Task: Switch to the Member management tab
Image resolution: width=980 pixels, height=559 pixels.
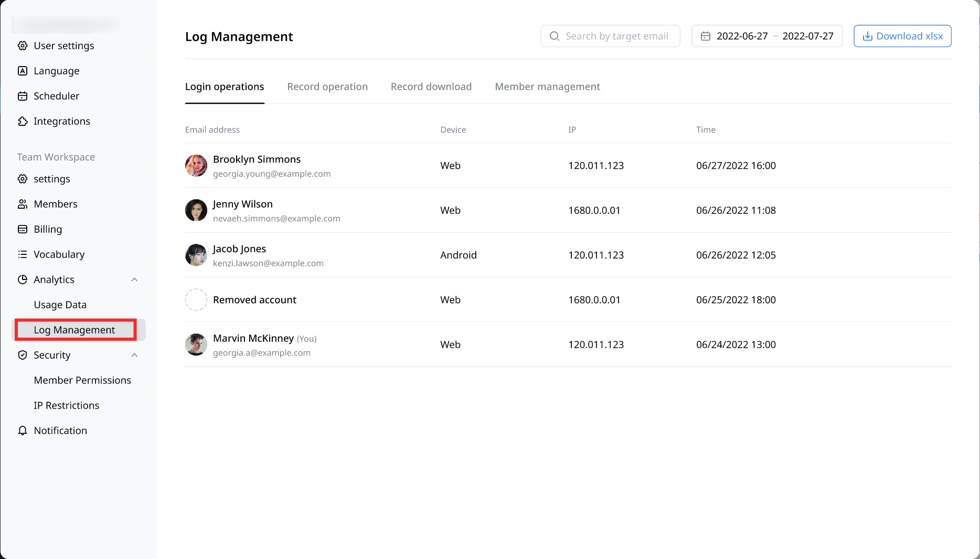Action: (547, 87)
